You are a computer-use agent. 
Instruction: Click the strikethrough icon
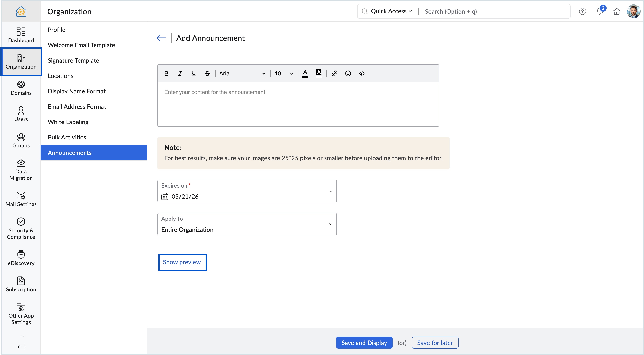click(207, 73)
